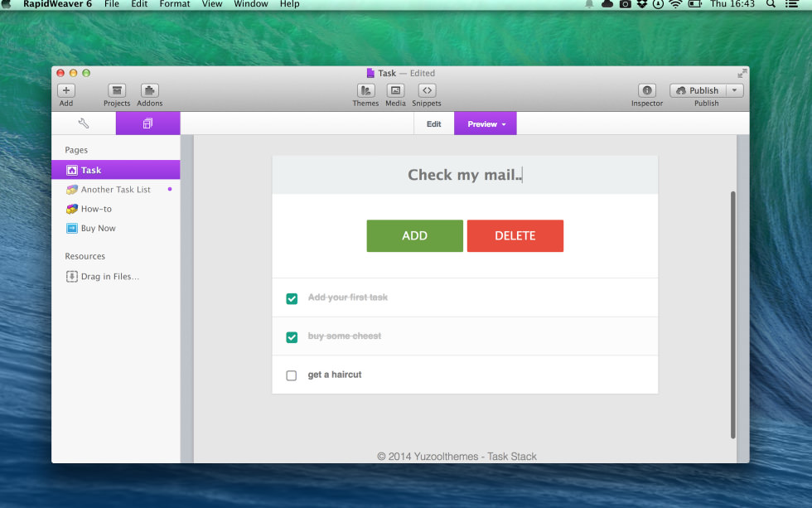Open the Help menu
The height and width of the screenshot is (508, 812).
click(x=289, y=4)
